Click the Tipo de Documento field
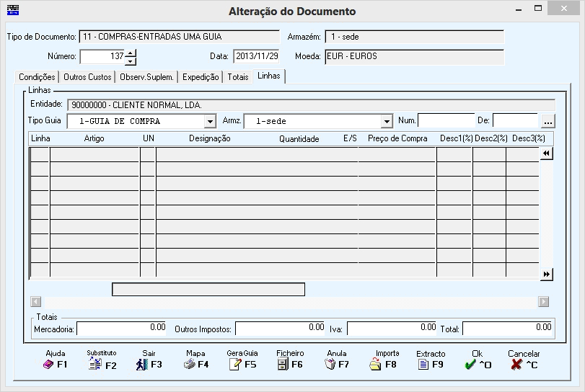 [x=180, y=37]
